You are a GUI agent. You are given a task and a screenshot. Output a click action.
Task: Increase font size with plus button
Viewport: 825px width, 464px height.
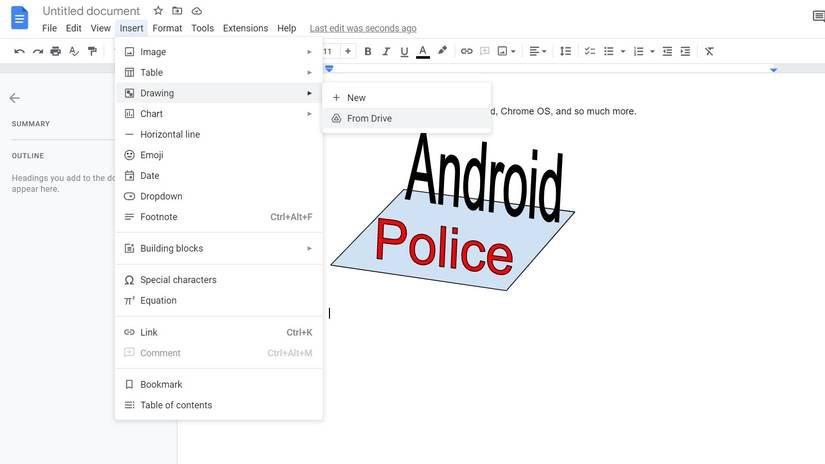pos(348,51)
